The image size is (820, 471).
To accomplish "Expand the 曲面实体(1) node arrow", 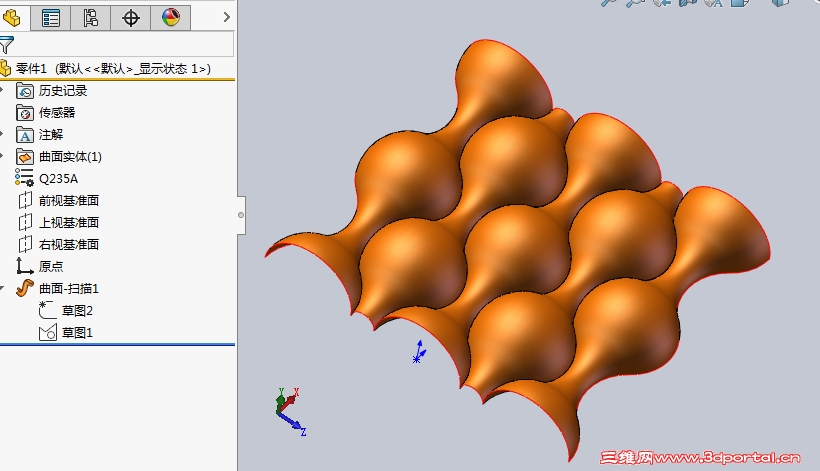I will pos(2,156).
